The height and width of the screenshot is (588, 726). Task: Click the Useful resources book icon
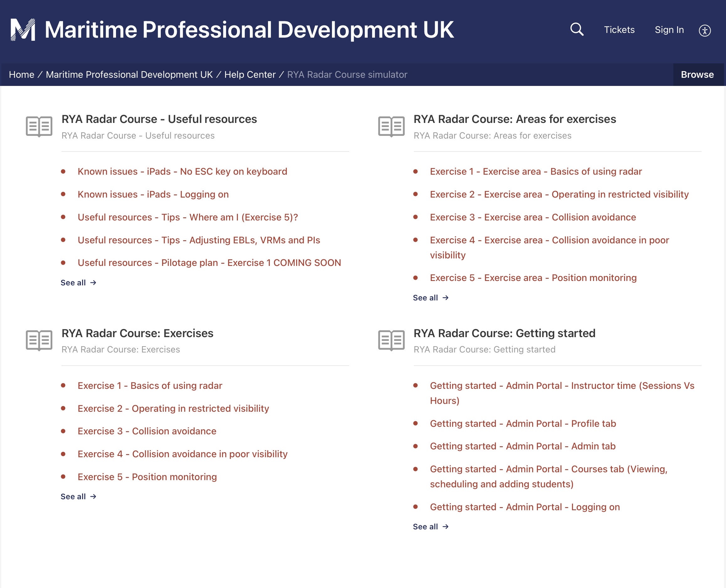(39, 127)
